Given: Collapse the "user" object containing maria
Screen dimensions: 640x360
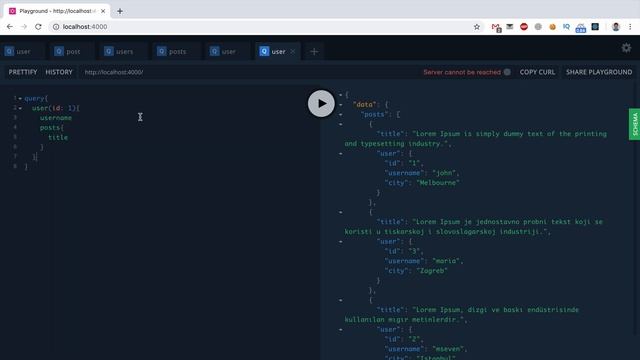Looking at the screenshot, I should tap(340, 242).
